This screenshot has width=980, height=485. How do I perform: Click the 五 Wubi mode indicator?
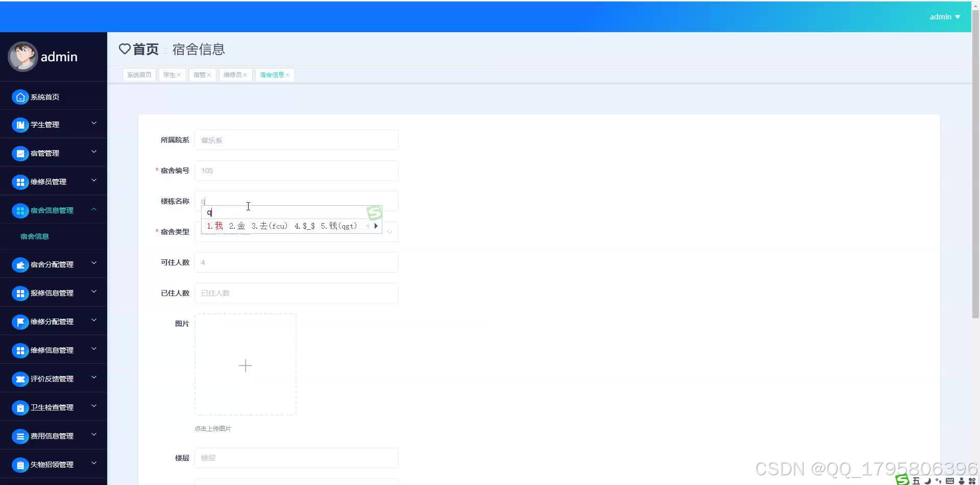tap(916, 481)
